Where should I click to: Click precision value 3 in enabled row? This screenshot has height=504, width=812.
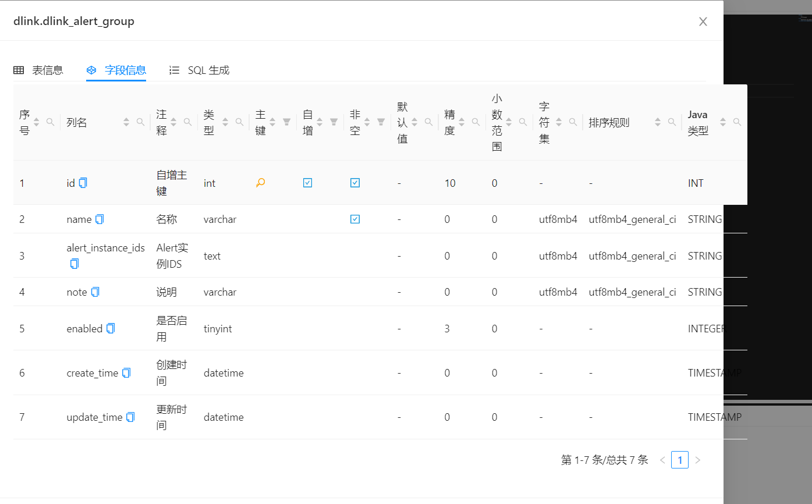coord(447,329)
